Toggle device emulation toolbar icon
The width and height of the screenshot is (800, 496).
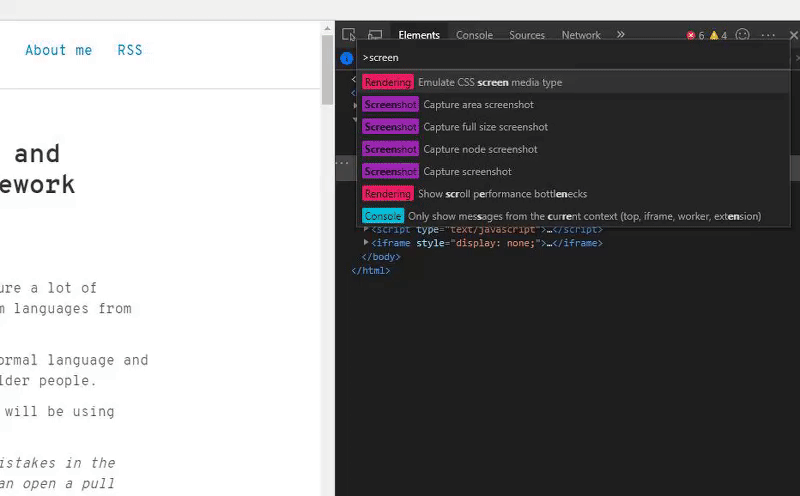(375, 35)
